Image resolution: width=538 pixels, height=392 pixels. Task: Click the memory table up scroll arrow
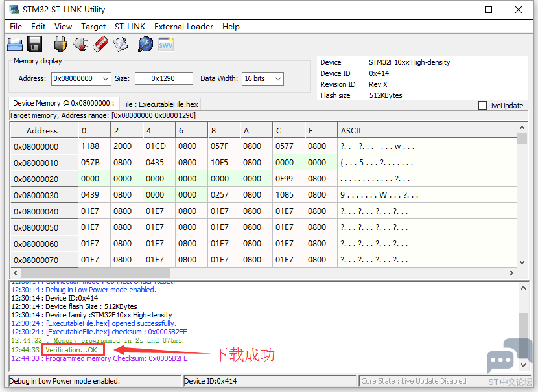tap(522, 128)
